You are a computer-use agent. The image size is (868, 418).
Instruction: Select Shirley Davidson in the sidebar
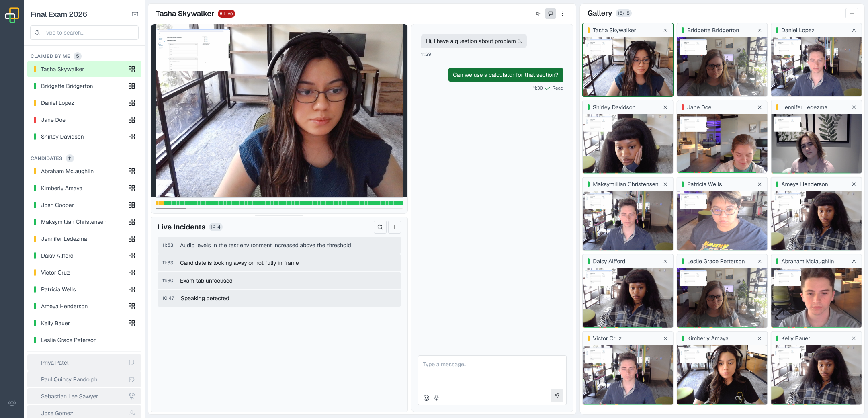[84, 137]
